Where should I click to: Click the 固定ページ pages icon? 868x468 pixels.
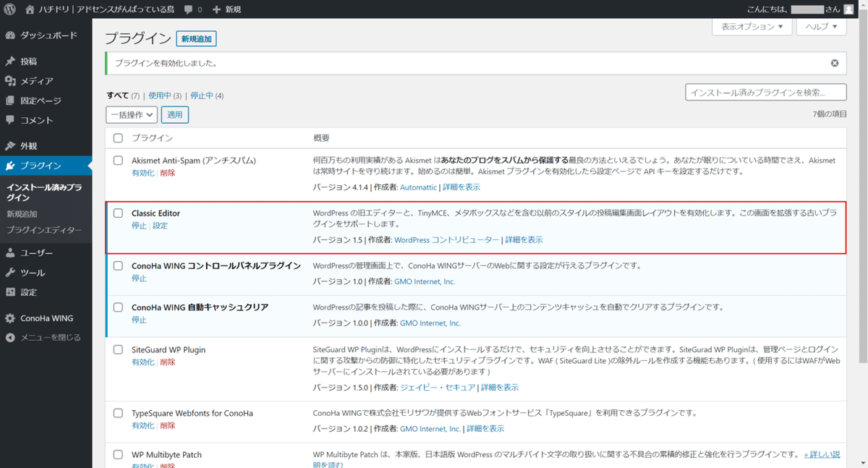click(x=10, y=101)
